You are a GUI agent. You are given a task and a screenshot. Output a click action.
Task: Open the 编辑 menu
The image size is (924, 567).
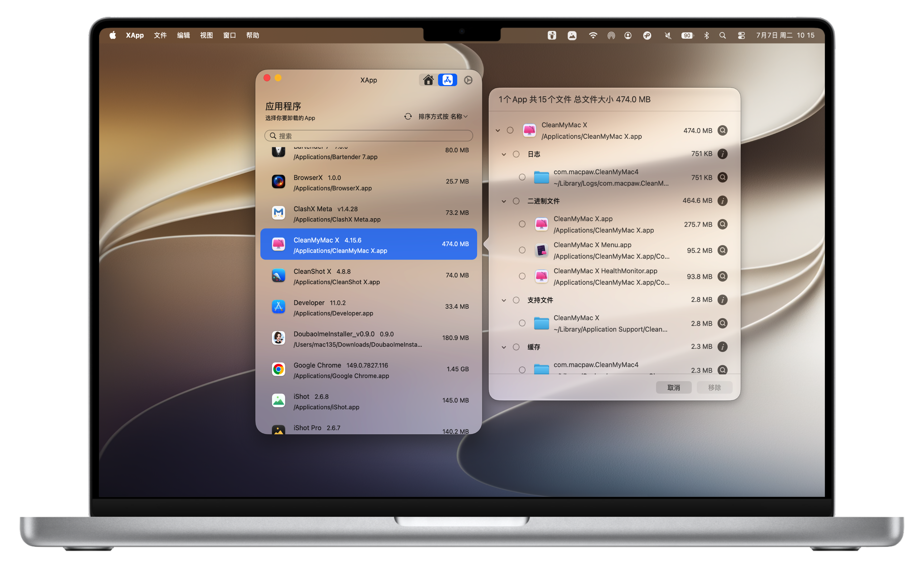pyautogui.click(x=183, y=35)
